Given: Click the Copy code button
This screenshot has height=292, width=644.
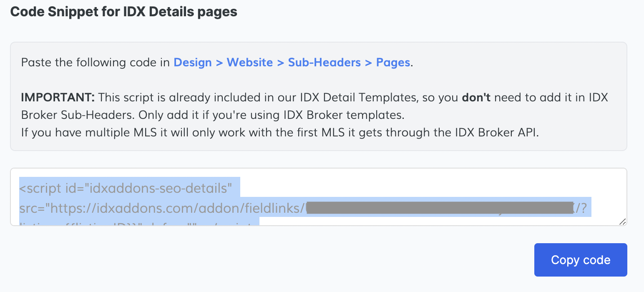Looking at the screenshot, I should [580, 260].
